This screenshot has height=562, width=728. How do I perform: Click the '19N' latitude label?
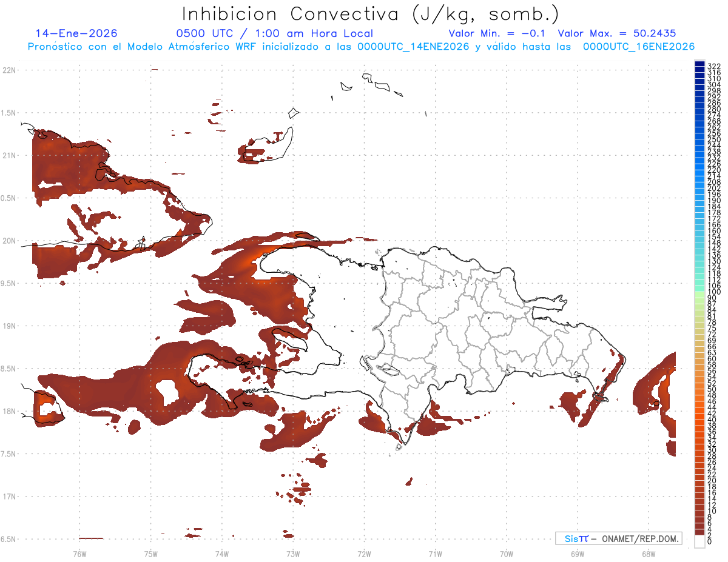click(8, 326)
